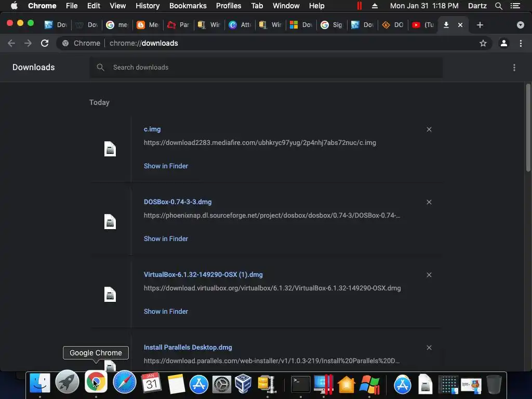Viewport: 532px width, 399px height.
Task: Launch Safari from the Dock
Action: tap(124, 382)
